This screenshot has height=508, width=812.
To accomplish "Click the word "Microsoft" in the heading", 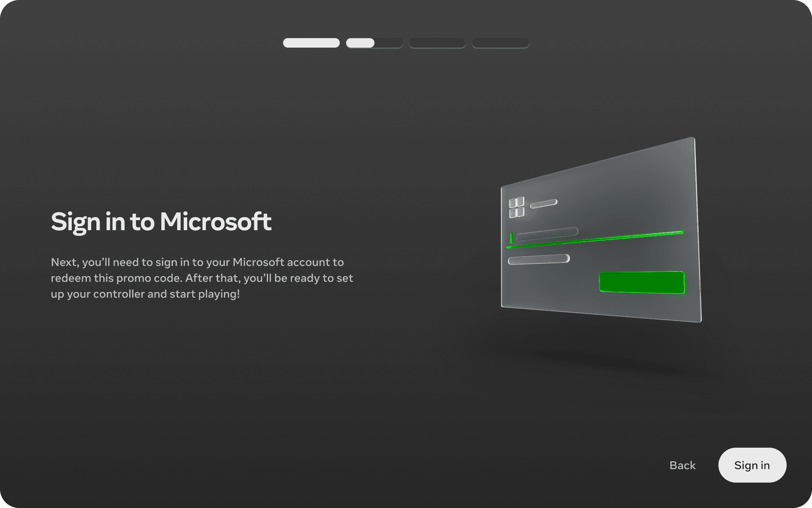I will (x=216, y=221).
